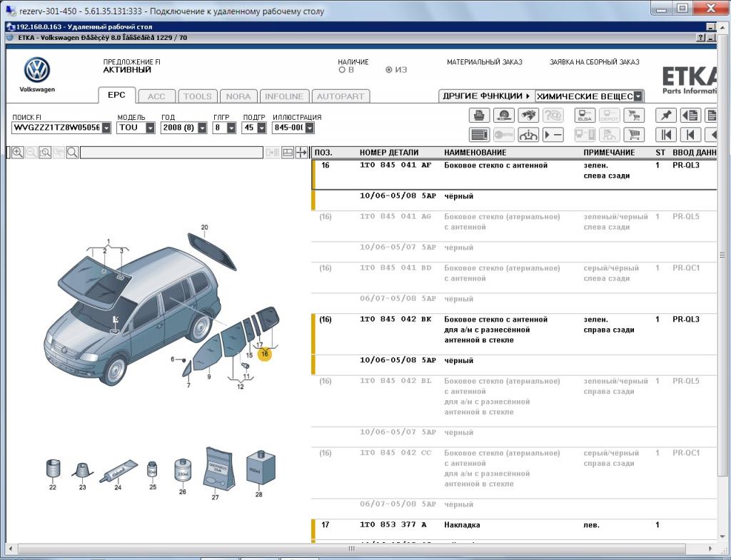Switch to the INFOLINE tab

pyautogui.click(x=284, y=96)
